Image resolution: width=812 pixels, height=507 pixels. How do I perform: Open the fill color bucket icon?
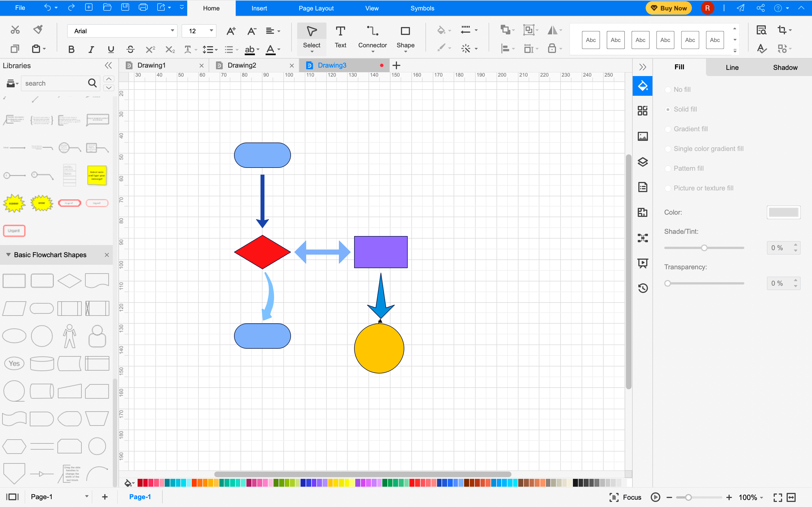[441, 30]
